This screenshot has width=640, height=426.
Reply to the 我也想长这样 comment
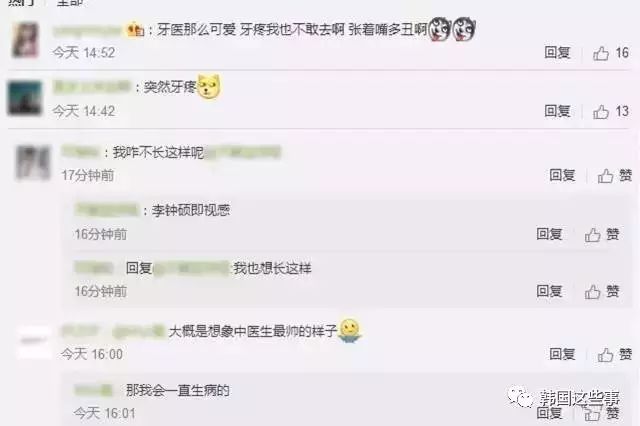coord(549,291)
